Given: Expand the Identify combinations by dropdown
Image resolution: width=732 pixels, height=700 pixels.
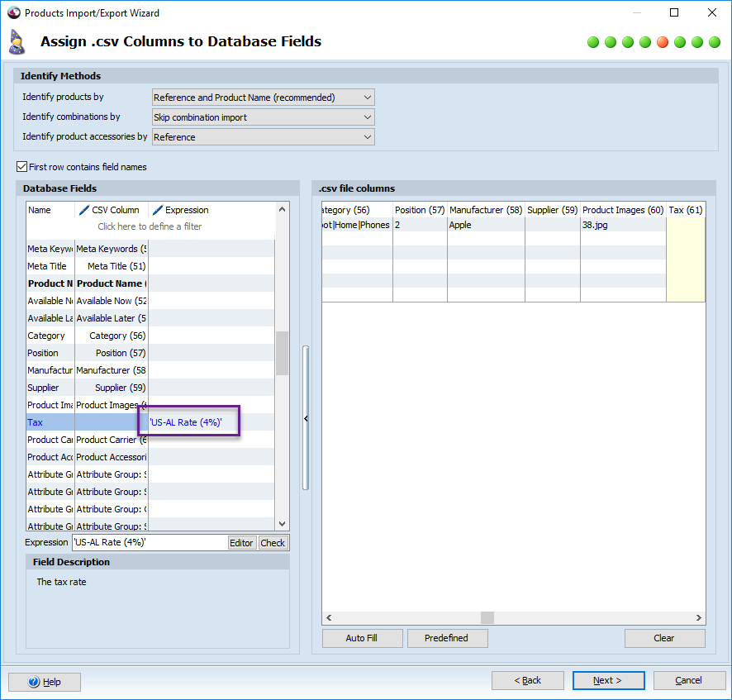Looking at the screenshot, I should click(368, 117).
